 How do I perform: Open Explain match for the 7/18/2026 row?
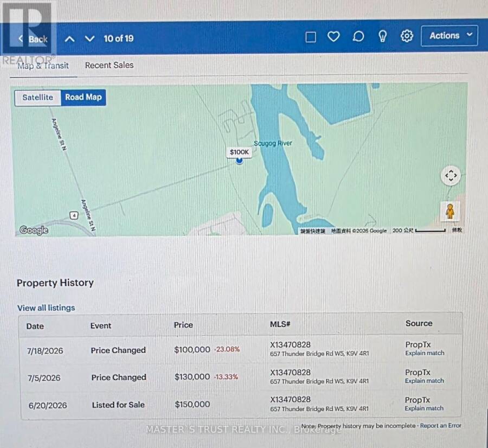pos(425,353)
